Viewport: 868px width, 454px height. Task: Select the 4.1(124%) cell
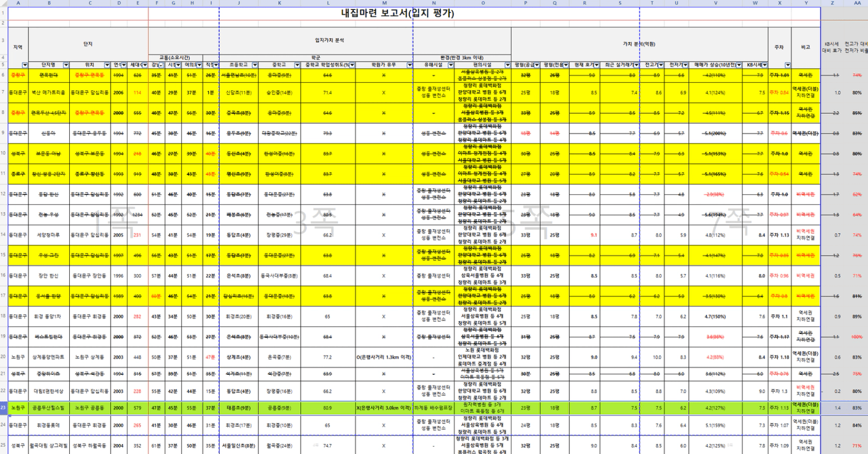[715, 92]
